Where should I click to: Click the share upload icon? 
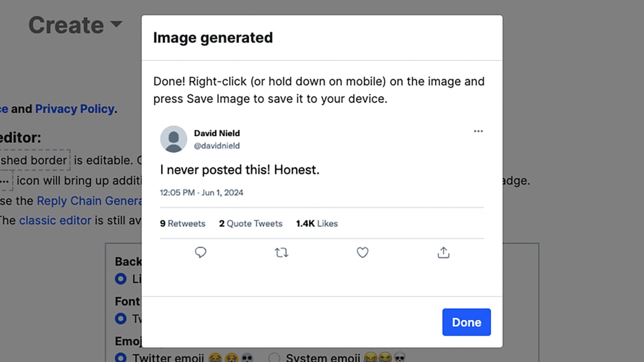tap(443, 252)
